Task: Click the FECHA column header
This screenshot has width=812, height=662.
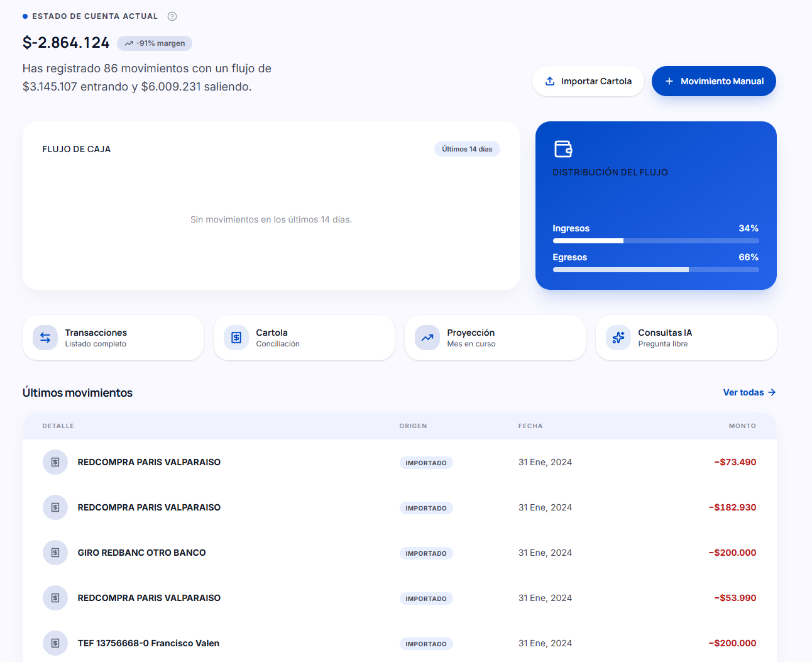Action: click(530, 426)
